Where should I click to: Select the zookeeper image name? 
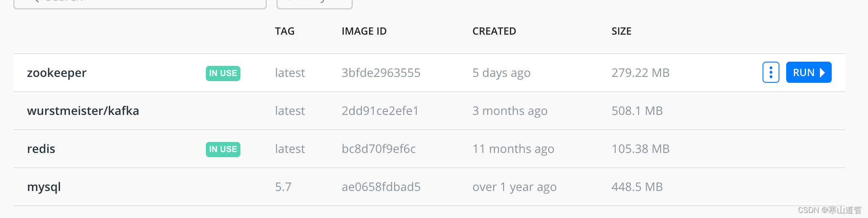click(x=57, y=73)
